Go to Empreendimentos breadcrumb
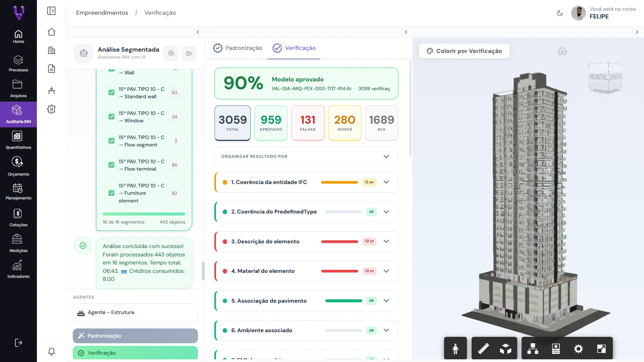Screen dimensions: 644x362 (x=102, y=13)
